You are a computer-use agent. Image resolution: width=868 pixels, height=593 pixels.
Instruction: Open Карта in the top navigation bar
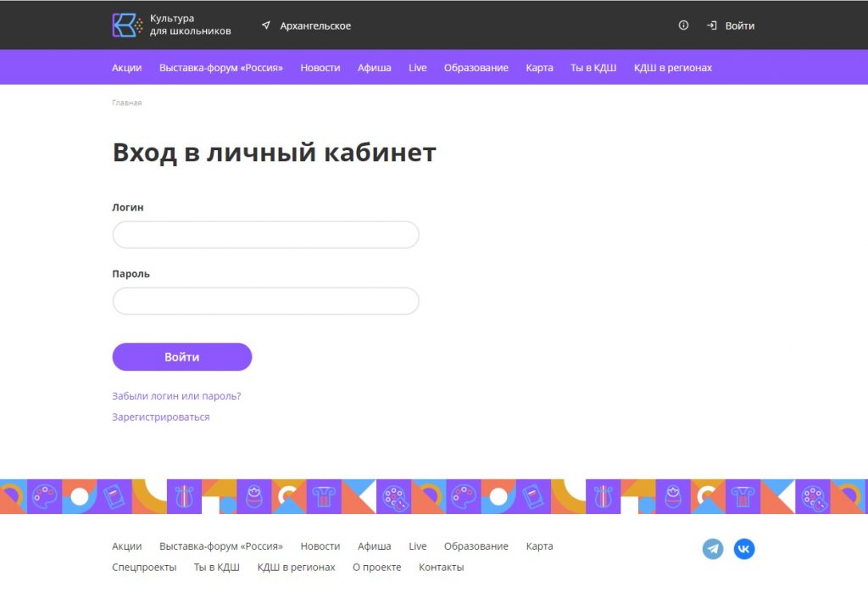[539, 68]
